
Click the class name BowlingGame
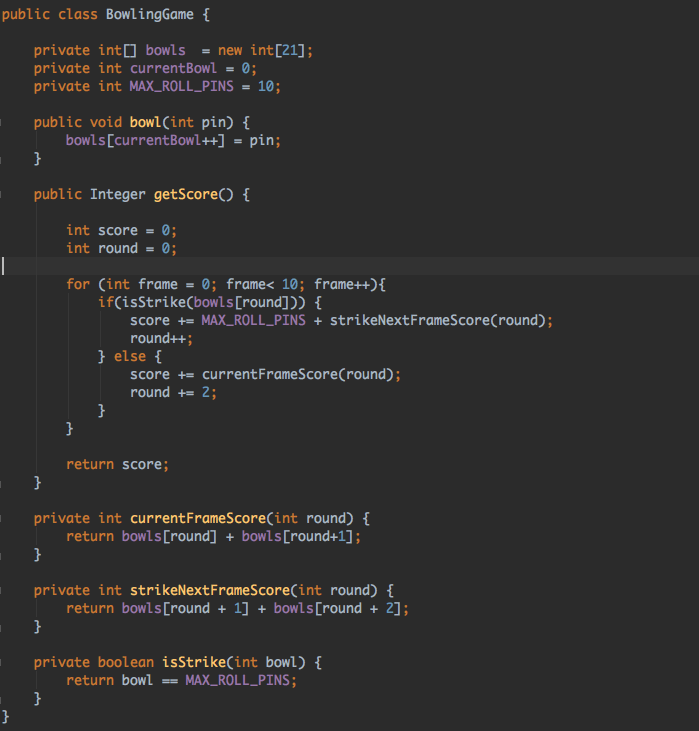click(x=150, y=14)
